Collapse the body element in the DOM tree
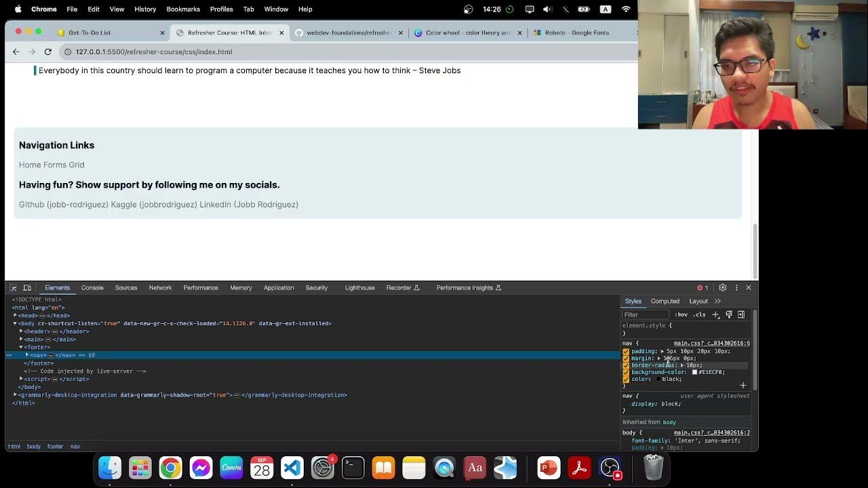The image size is (868, 488). pyautogui.click(x=15, y=324)
